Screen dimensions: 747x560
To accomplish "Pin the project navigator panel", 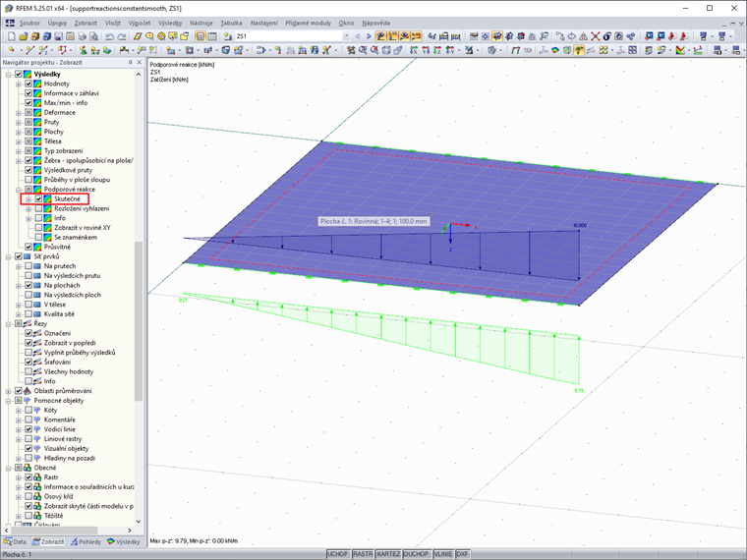I will tap(130, 62).
